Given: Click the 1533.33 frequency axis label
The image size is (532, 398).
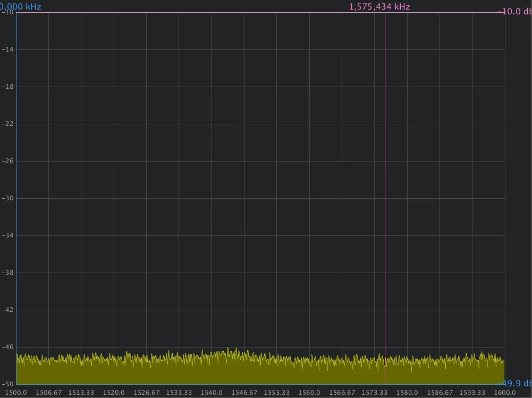Looking at the screenshot, I should [x=179, y=393].
